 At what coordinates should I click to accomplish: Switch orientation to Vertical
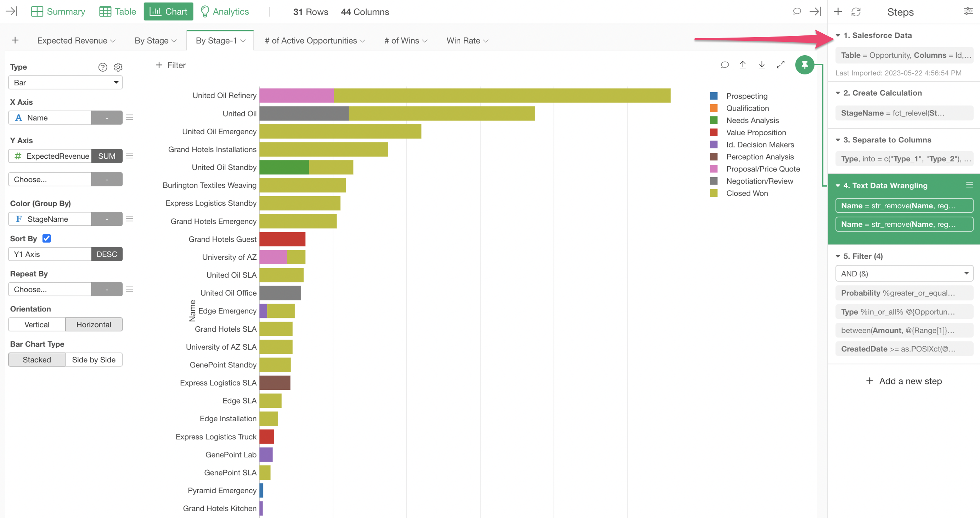click(x=37, y=325)
